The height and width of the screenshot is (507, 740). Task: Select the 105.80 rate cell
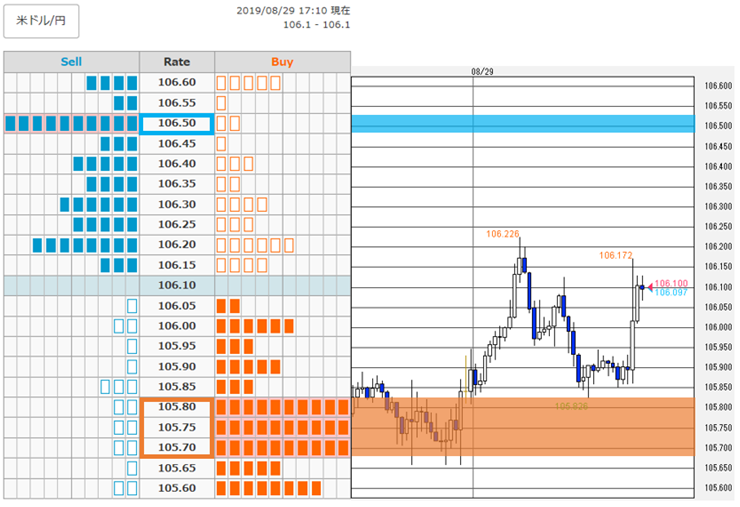177,407
